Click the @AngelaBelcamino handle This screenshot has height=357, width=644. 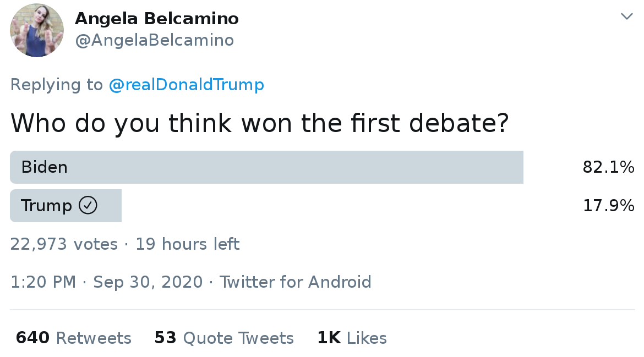click(x=154, y=40)
